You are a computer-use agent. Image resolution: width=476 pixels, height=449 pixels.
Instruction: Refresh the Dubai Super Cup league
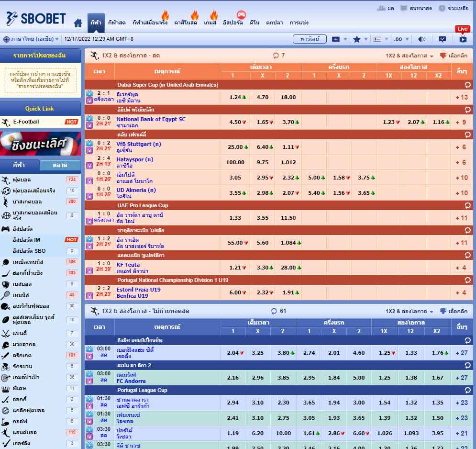click(x=467, y=85)
